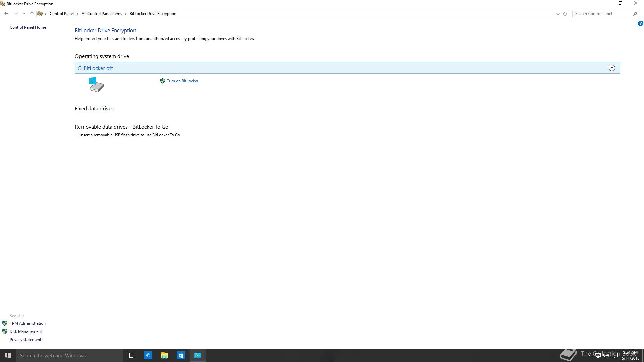Click the search magnifier icon
The height and width of the screenshot is (362, 644).
click(x=635, y=14)
